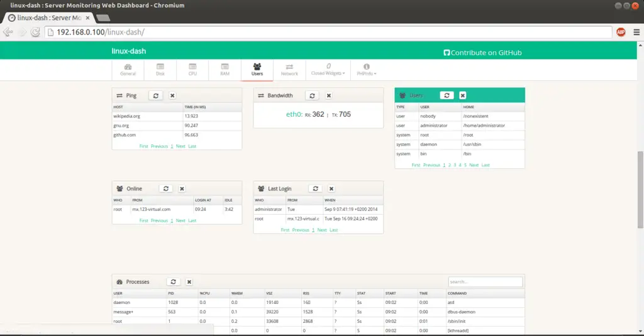Switch to the CPU tab
The width and height of the screenshot is (644, 336).
click(192, 70)
